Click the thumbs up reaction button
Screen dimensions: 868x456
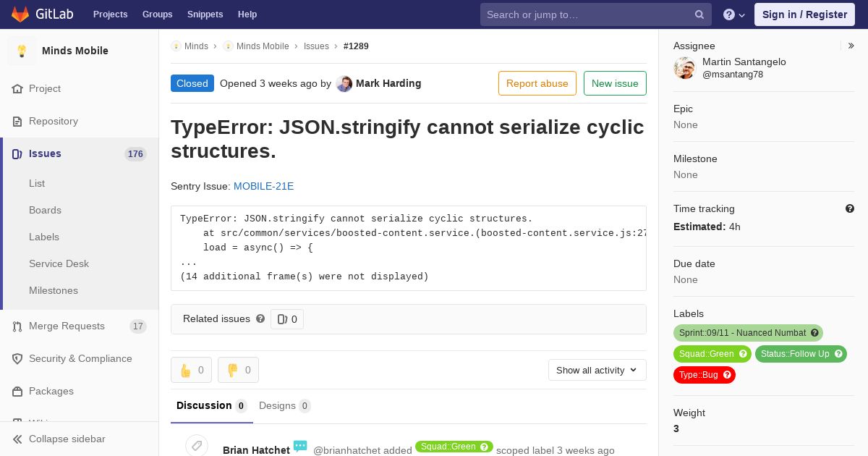(x=191, y=370)
